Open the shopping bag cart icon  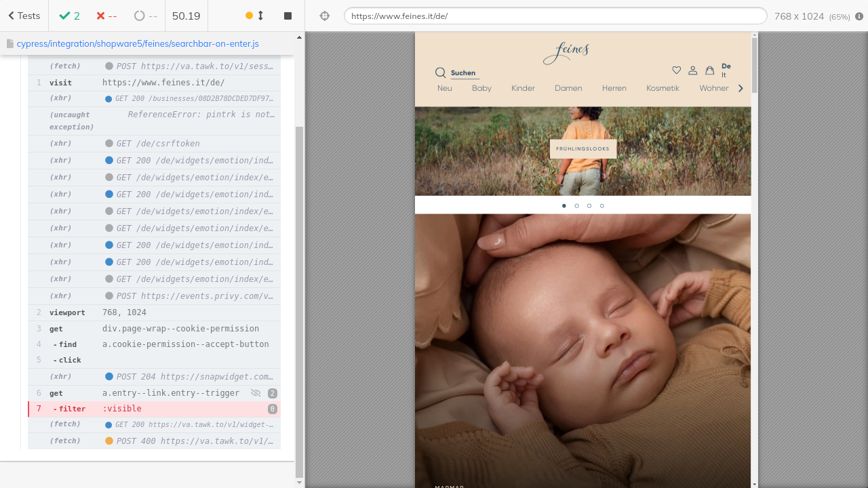tap(709, 70)
